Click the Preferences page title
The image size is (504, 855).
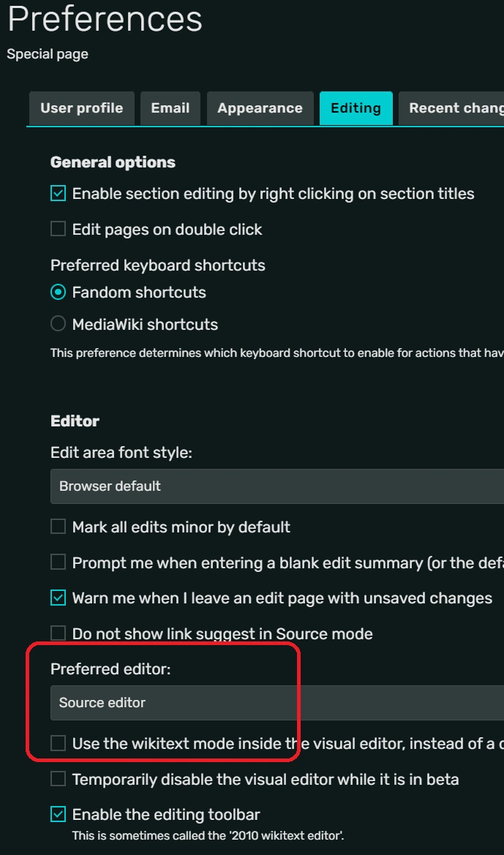(105, 20)
